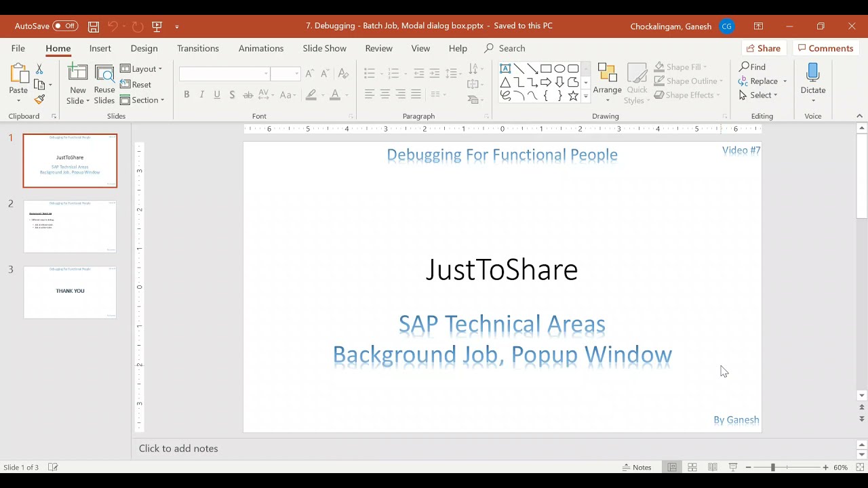Apply text shadow formatting
Screen dimensions: 868x488
pyautogui.click(x=233, y=95)
